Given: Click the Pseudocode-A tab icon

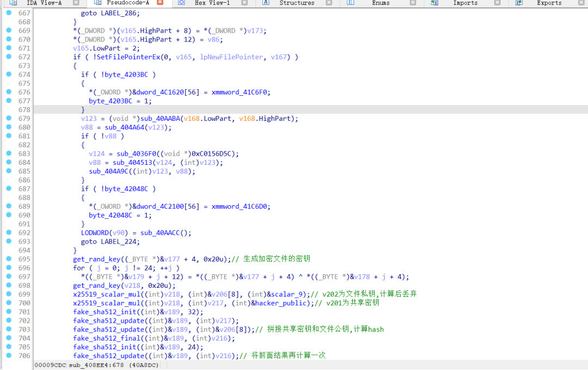Looking at the screenshot, I should [x=97, y=3].
